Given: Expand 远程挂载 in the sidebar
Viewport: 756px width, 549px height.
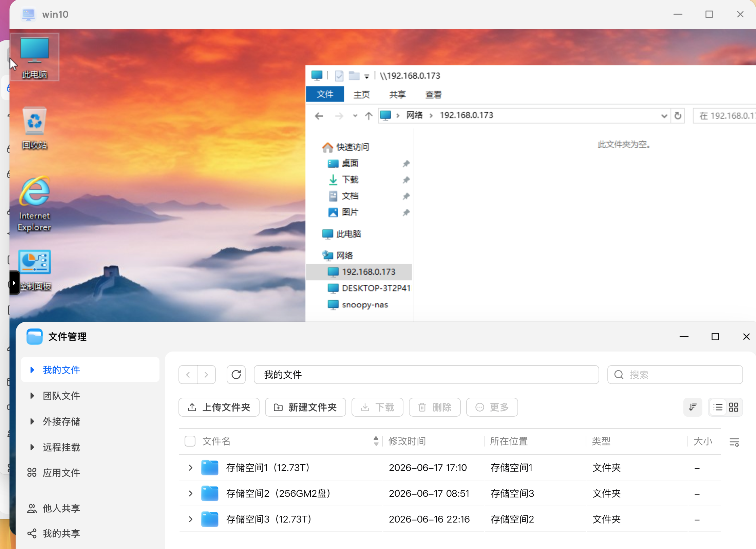Looking at the screenshot, I should tap(32, 447).
